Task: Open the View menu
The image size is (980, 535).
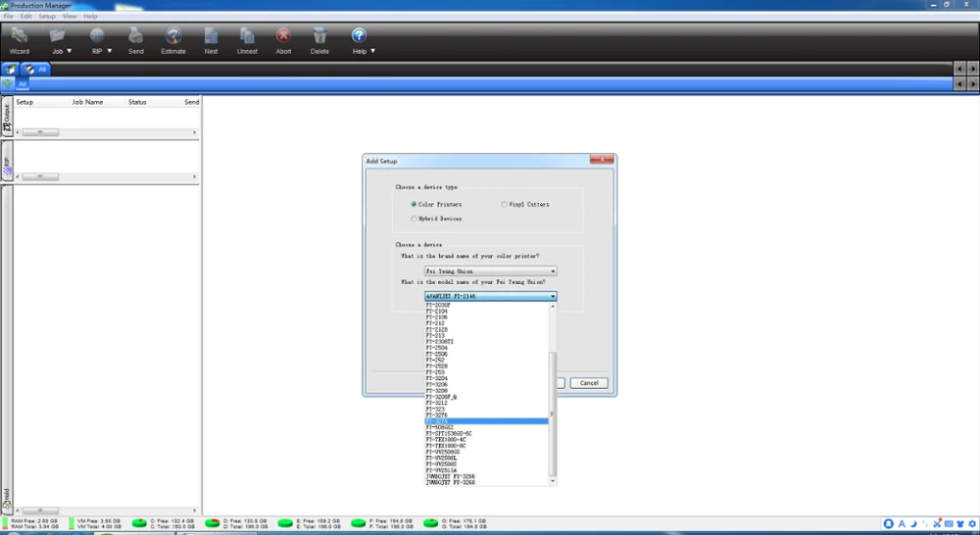Action: tap(70, 17)
